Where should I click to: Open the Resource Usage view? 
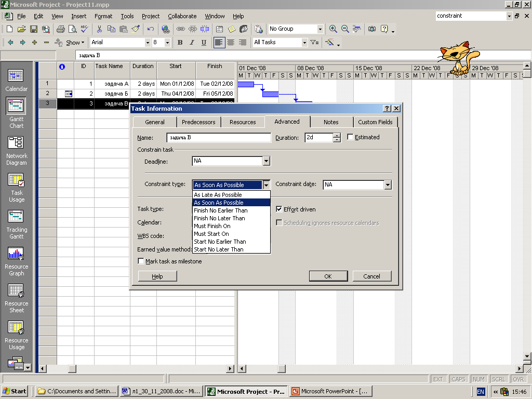pyautogui.click(x=16, y=335)
